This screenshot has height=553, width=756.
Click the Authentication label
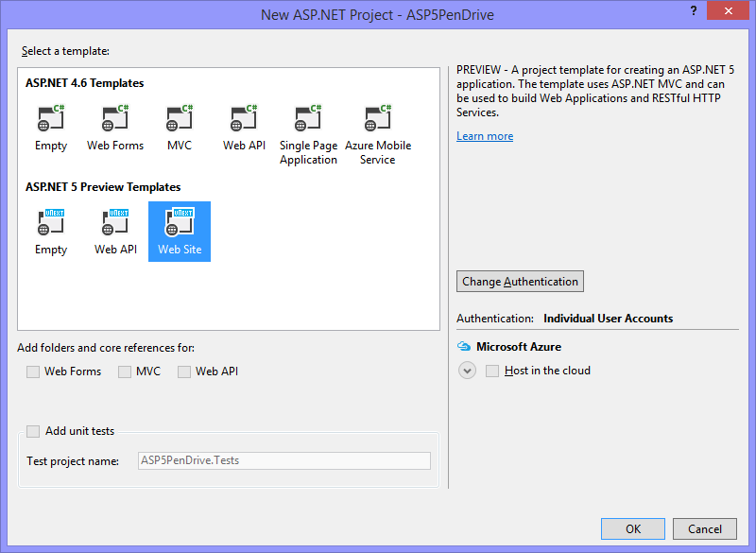coord(495,319)
